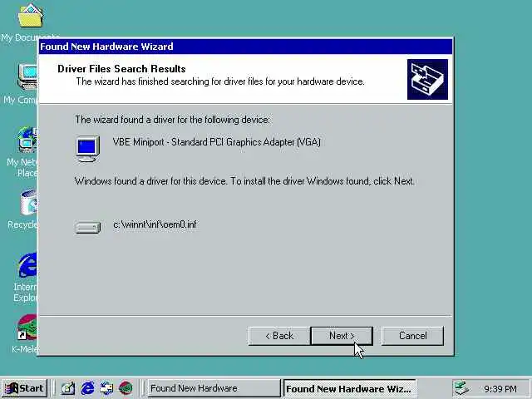Launch Internet Explorer from quick launch

[87, 388]
